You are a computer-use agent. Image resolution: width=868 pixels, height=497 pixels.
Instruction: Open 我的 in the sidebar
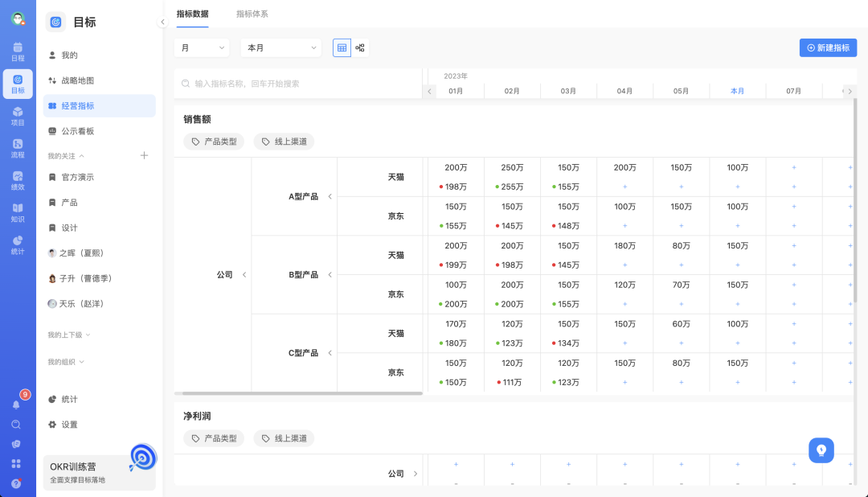[100, 55]
